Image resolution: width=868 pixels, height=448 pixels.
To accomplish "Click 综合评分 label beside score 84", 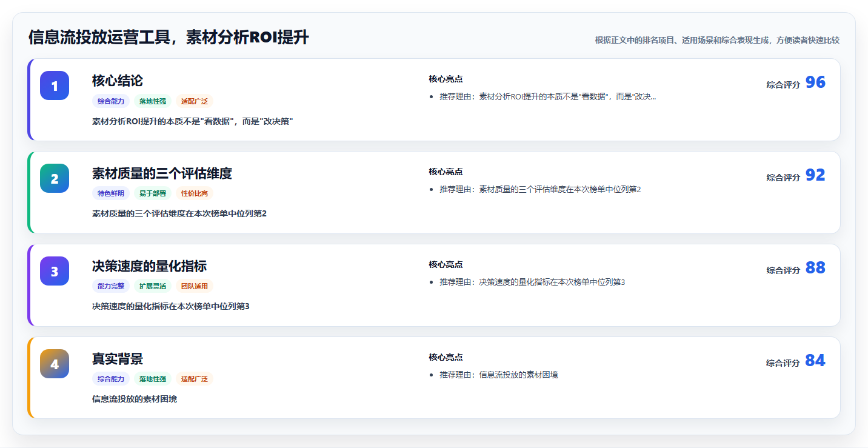I will click(x=783, y=363).
